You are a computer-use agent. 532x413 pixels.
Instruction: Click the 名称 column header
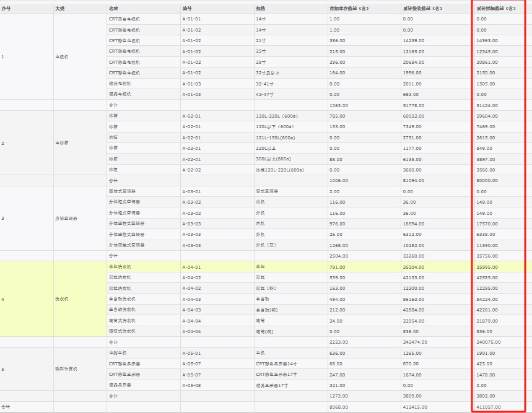point(113,9)
